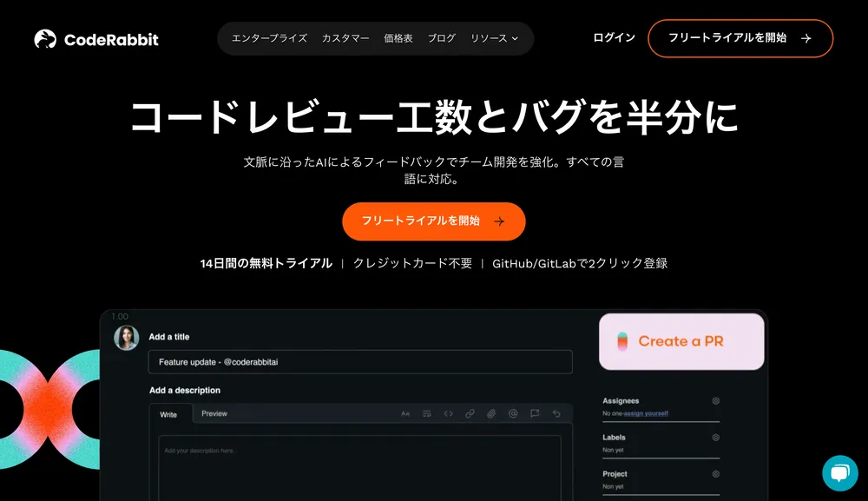Open the エンタープライズ menu item
This screenshot has width=868, height=501.
[x=269, y=38]
